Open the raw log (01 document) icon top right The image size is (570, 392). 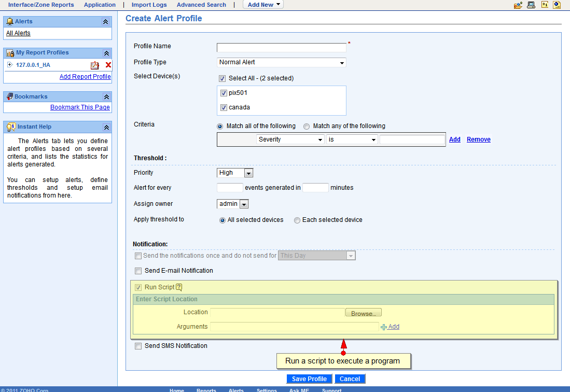[545, 5]
